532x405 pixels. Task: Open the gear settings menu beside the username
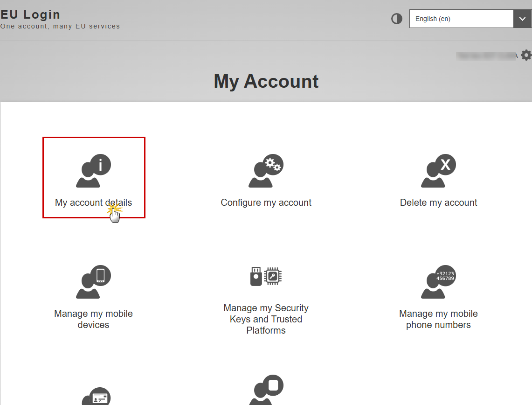pyautogui.click(x=526, y=55)
